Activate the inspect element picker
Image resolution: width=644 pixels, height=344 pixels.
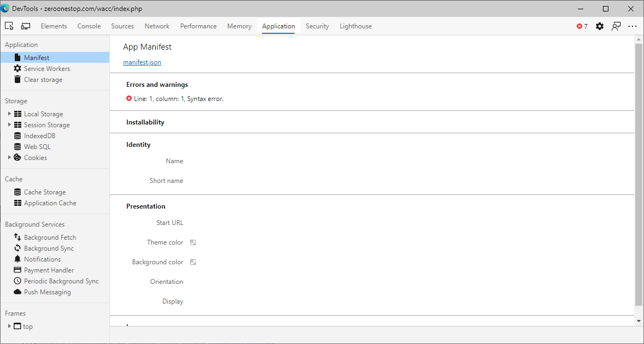click(9, 25)
